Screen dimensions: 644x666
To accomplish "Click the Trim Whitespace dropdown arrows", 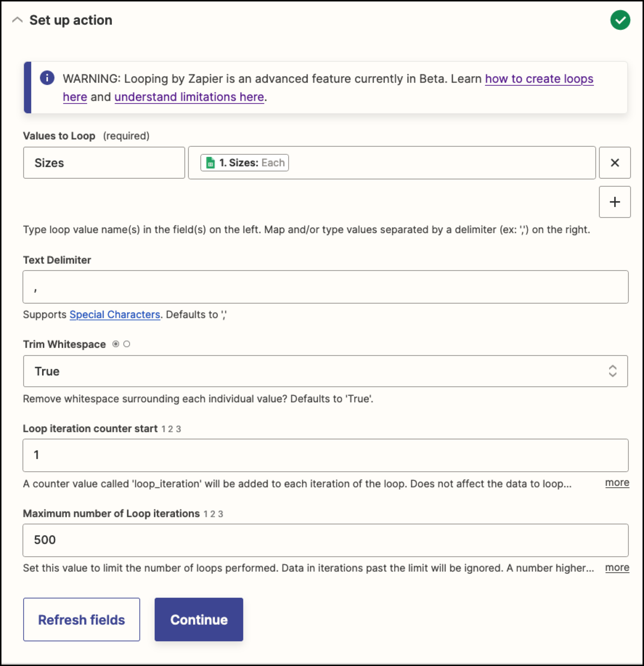I will pyautogui.click(x=612, y=371).
